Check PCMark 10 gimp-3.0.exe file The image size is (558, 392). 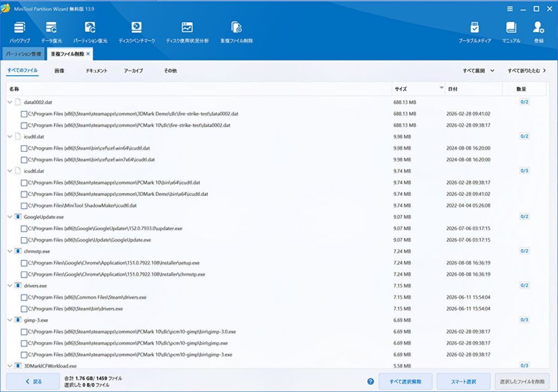24,332
